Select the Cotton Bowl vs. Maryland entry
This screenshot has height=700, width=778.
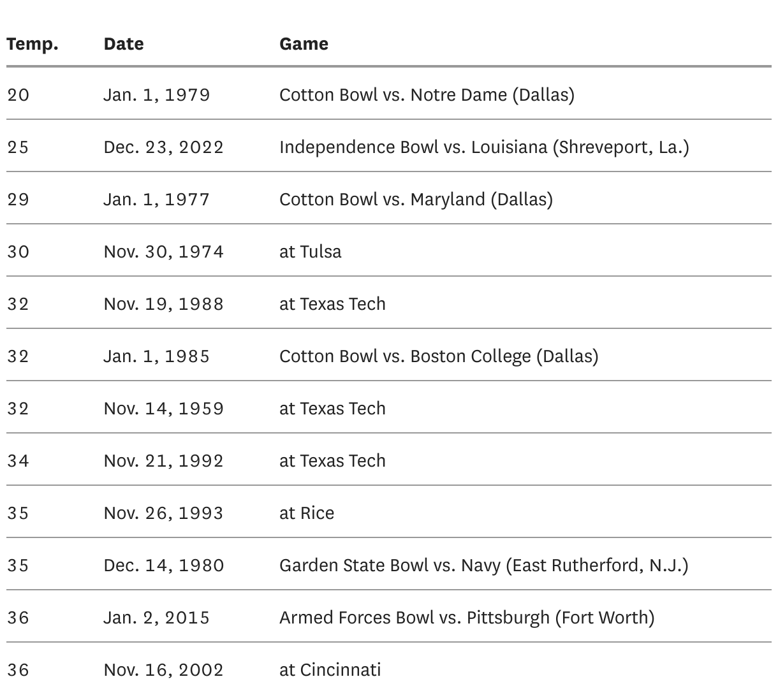click(416, 200)
